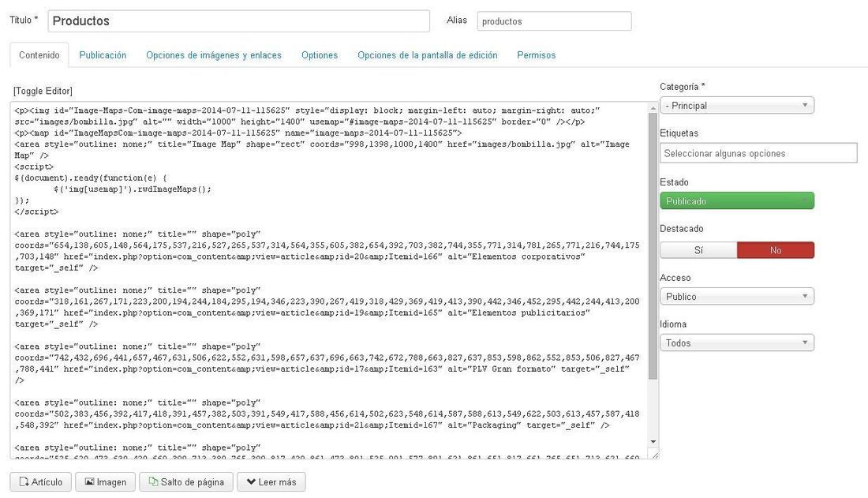Click inside the HTML code editor area
This screenshot has width=868, height=498.
329,279
